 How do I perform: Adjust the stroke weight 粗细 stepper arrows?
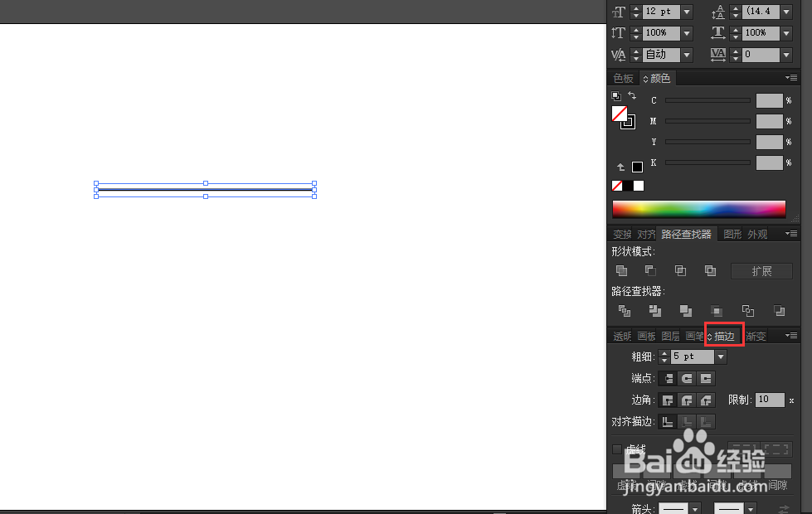click(664, 356)
